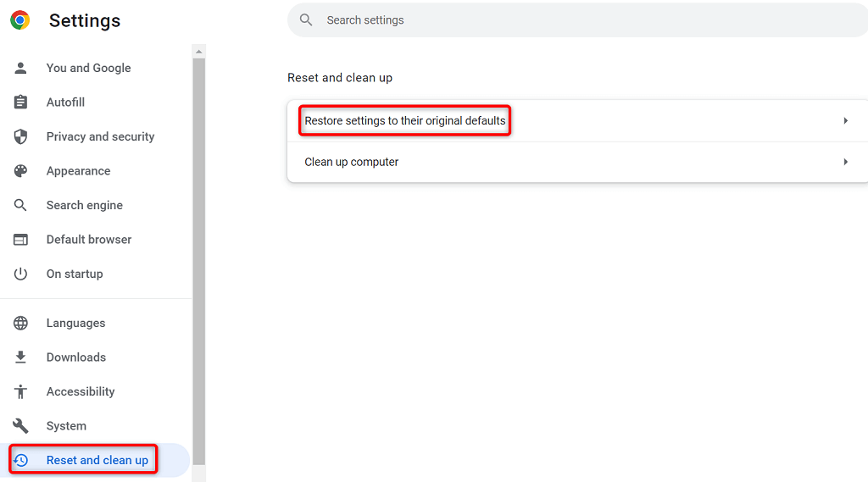Click the Privacy and security shield icon
Image resolution: width=868 pixels, height=482 pixels.
(x=20, y=136)
